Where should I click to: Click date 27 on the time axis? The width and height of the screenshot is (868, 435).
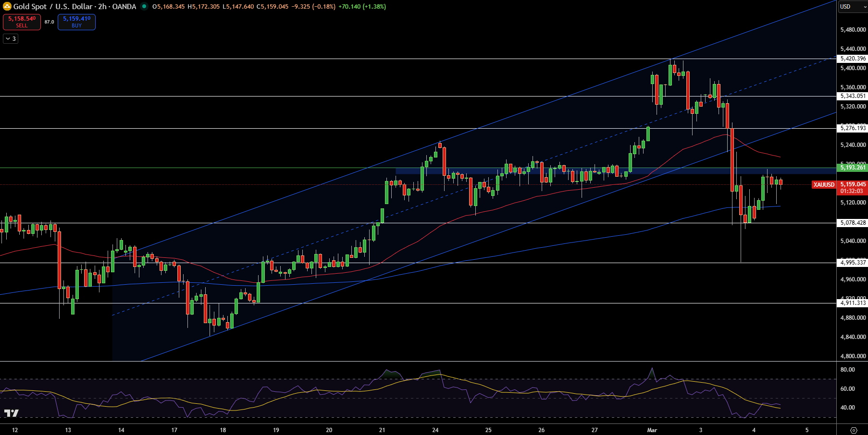tap(595, 430)
